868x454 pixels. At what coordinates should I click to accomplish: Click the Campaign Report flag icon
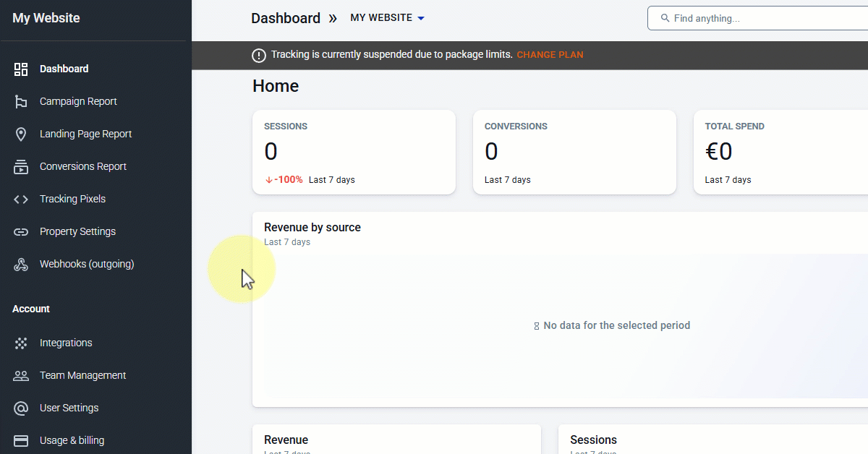point(21,102)
